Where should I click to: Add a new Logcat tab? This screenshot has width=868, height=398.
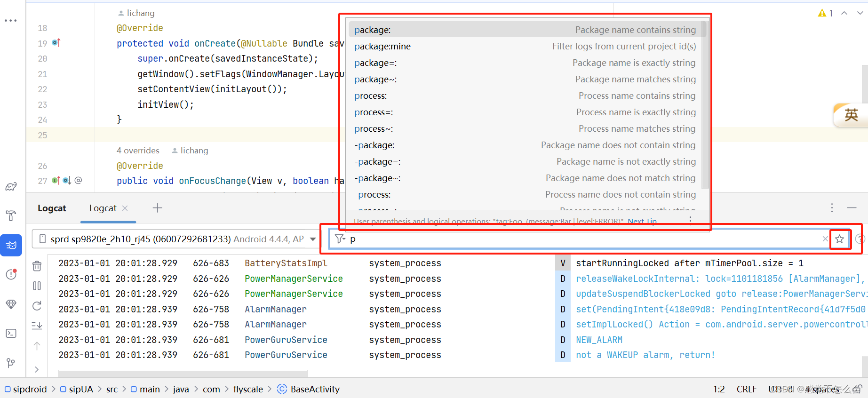coord(158,208)
